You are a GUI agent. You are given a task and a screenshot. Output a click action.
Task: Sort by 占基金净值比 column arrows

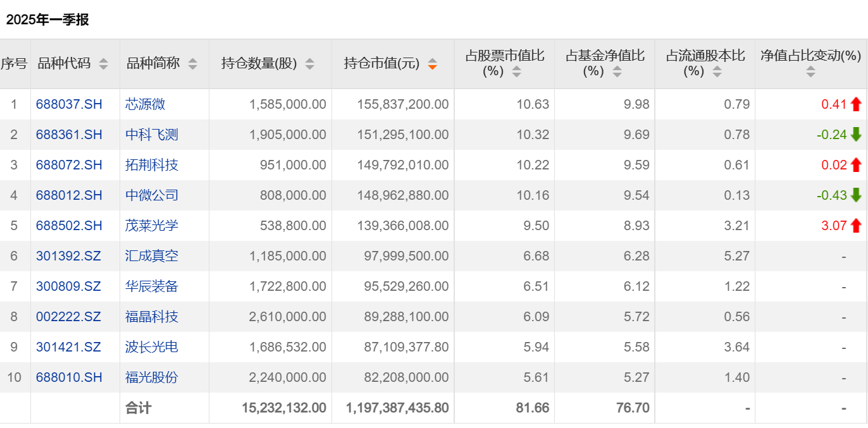[617, 72]
